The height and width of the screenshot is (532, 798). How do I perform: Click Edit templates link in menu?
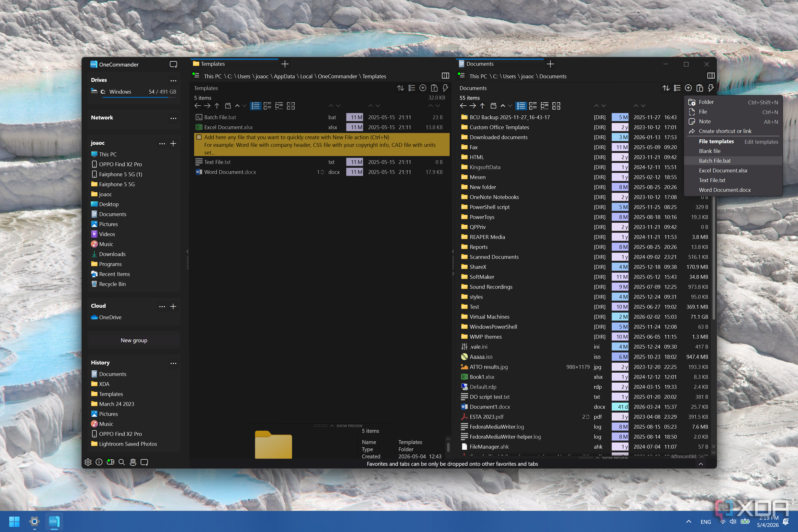pos(761,141)
